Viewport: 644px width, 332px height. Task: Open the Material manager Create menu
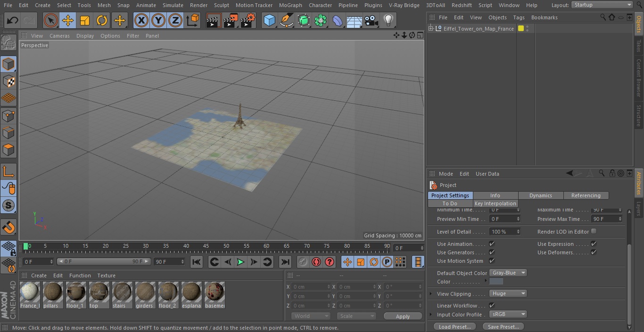(x=39, y=275)
